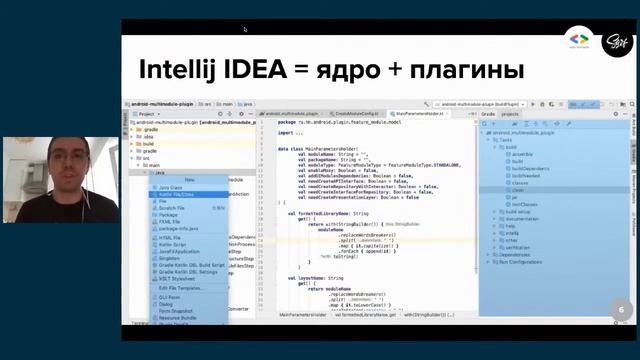This screenshot has height=360, width=640.
Task: Choose Java Class from the New menu
Action: [189, 187]
